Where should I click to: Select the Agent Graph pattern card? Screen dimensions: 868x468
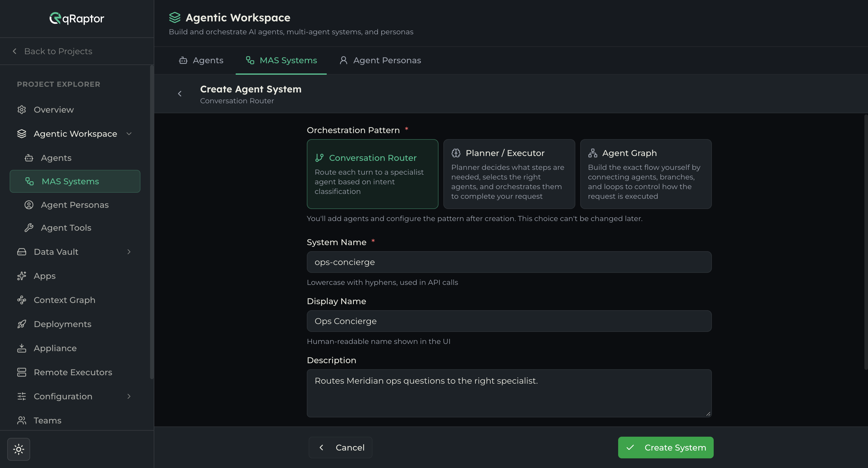[x=646, y=174]
